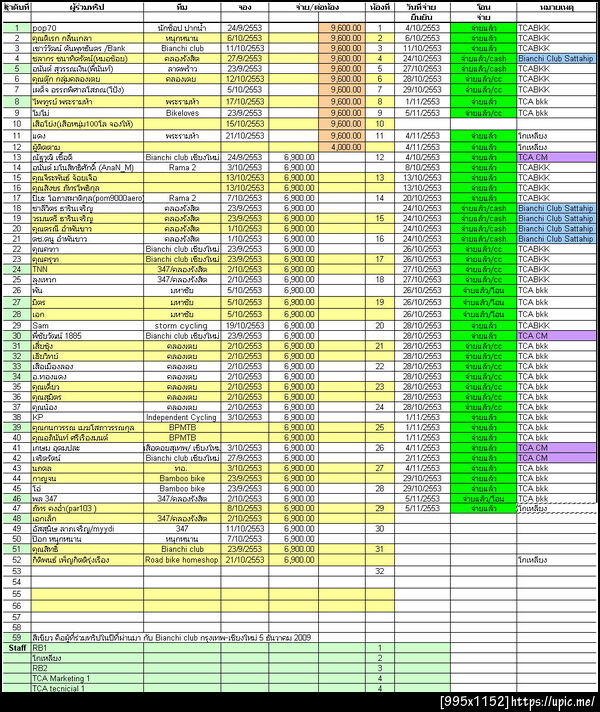Select '24/9/2553' booking date in row 1
This screenshot has height=712, width=600.
(245, 28)
